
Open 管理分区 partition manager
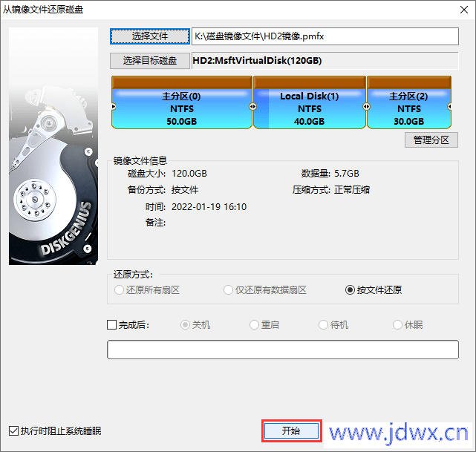(x=431, y=140)
